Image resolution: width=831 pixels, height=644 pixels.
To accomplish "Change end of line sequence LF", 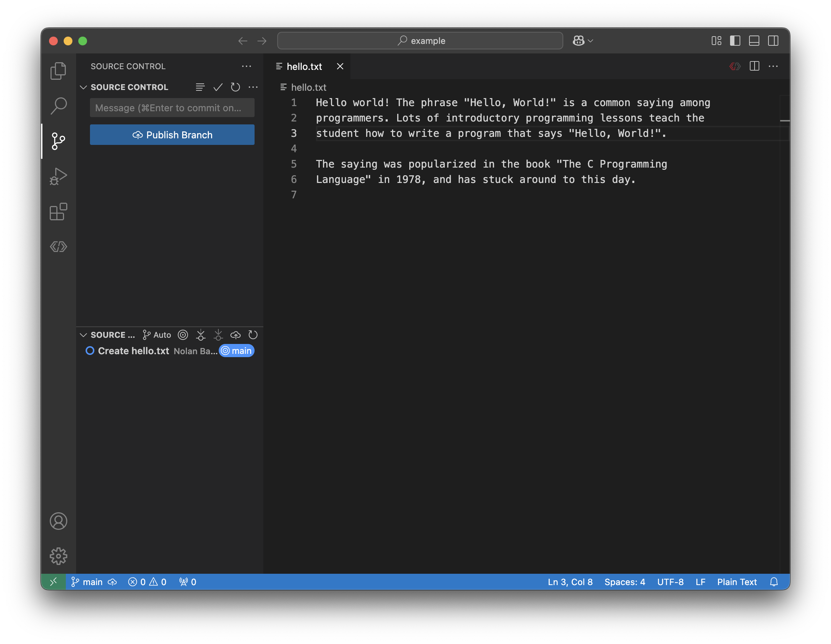I will tap(700, 582).
